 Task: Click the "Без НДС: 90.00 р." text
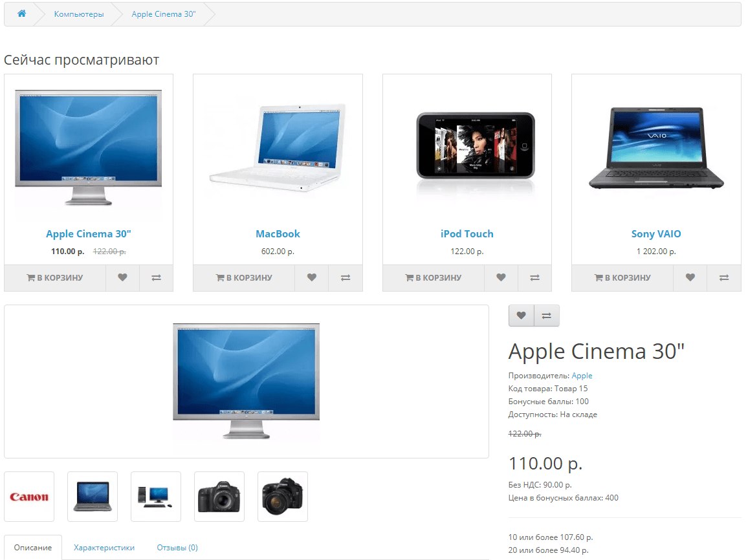[540, 485]
